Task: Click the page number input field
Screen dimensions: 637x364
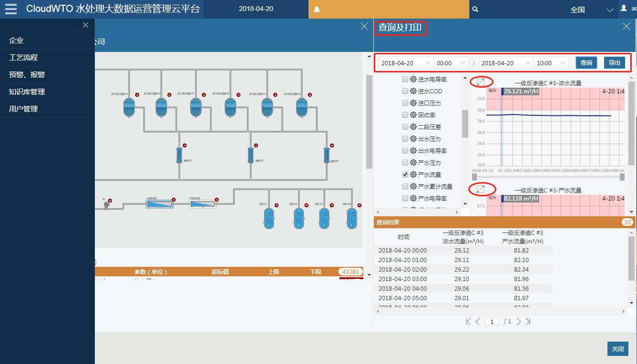Action: point(492,322)
